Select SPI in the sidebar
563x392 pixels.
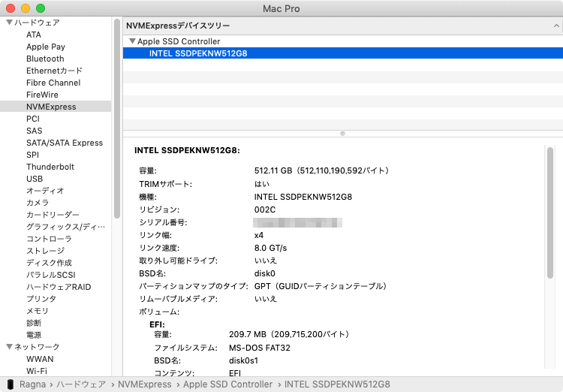click(x=32, y=155)
